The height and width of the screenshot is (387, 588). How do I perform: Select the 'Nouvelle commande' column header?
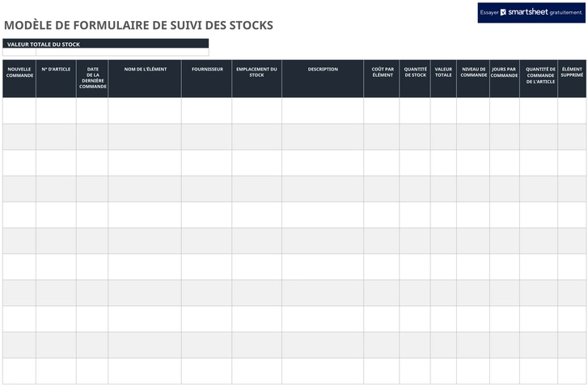19,79
